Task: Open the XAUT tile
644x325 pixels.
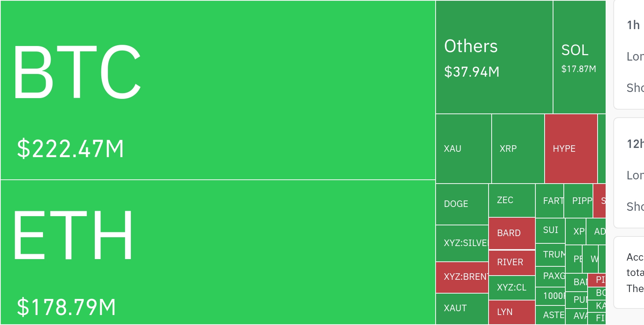Action: tap(462, 308)
